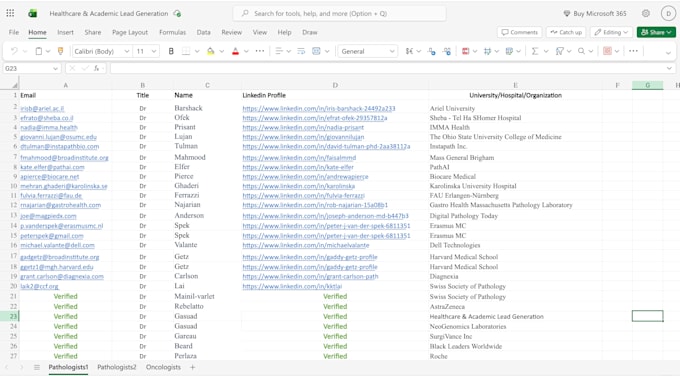This screenshot has height=376, width=680.
Task: Click the Find magnifier icon
Action: point(581,51)
